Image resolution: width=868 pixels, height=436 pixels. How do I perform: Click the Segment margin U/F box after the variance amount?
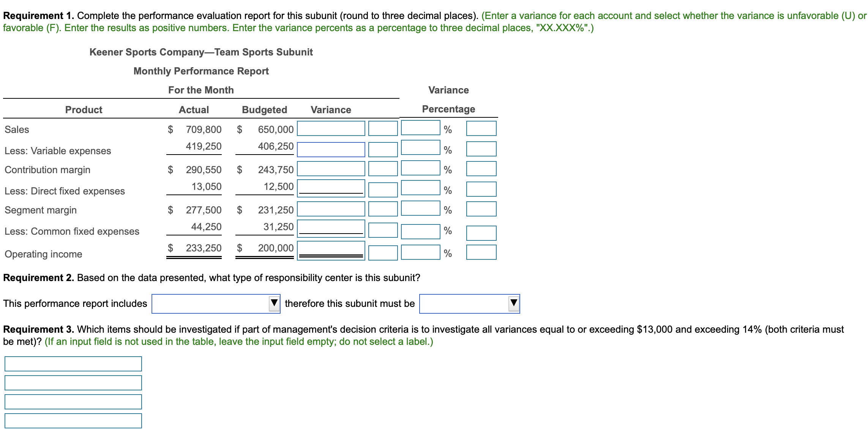pos(383,209)
